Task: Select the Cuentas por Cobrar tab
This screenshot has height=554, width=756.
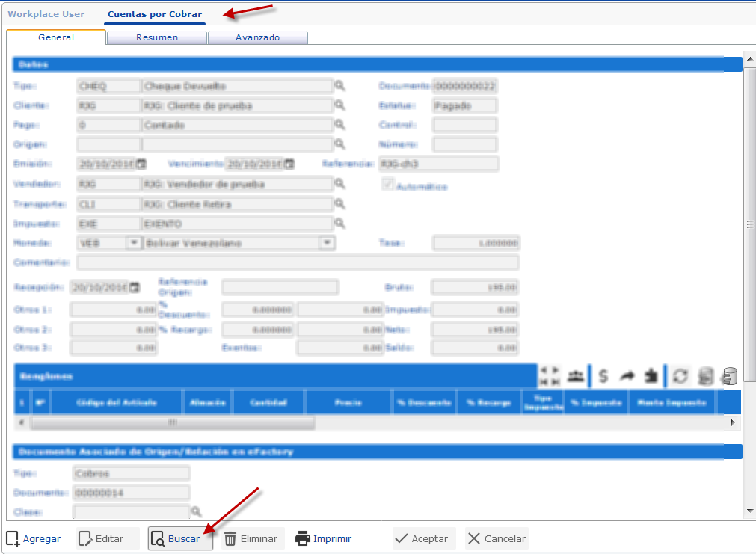Action: [x=155, y=14]
